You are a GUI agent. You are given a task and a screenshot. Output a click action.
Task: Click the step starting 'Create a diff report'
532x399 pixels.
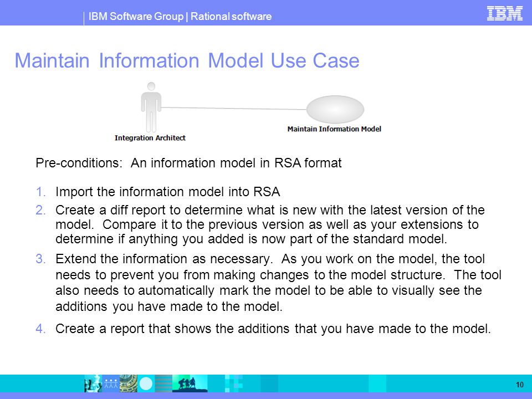click(270, 224)
